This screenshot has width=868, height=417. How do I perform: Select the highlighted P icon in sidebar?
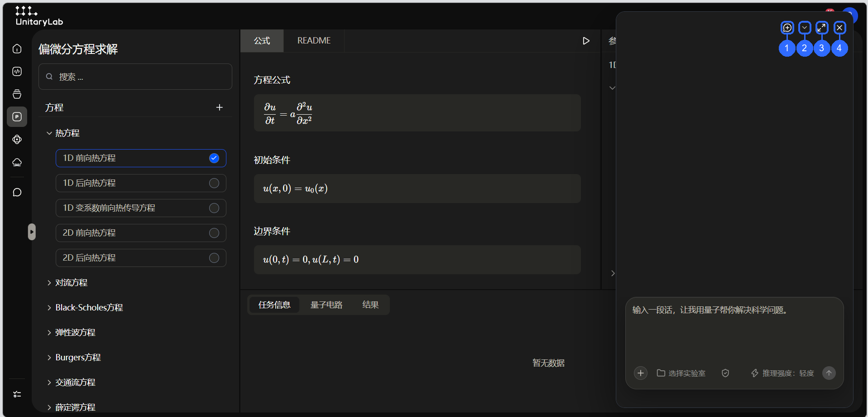click(x=17, y=116)
